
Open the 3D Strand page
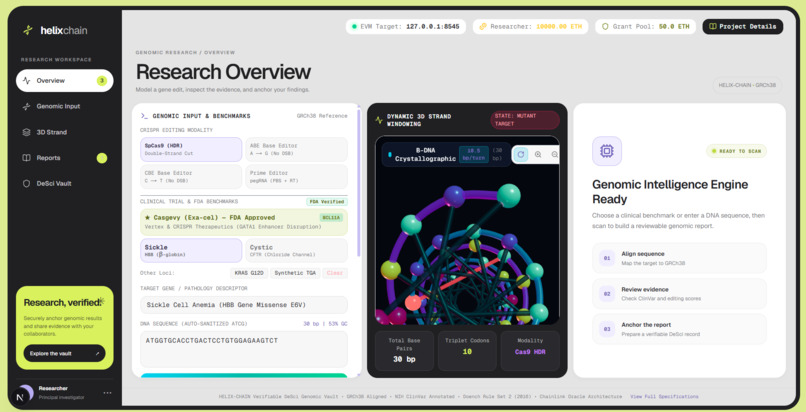tap(65, 132)
